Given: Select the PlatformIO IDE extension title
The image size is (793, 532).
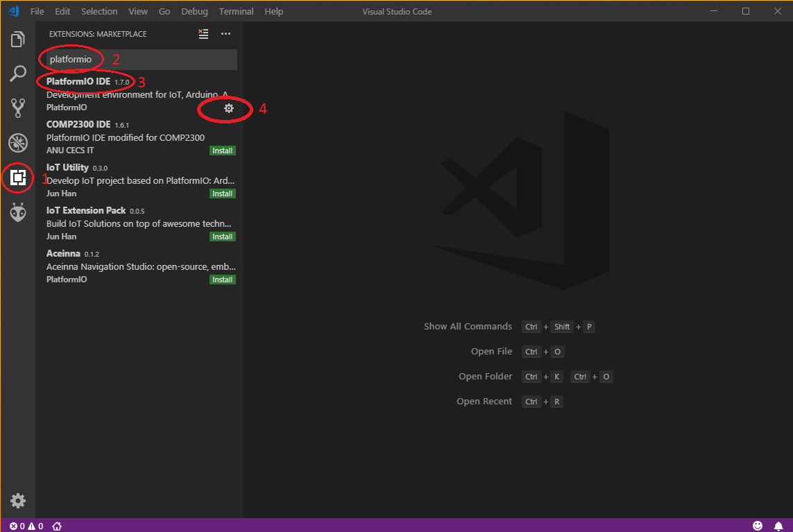Looking at the screenshot, I should [78, 81].
